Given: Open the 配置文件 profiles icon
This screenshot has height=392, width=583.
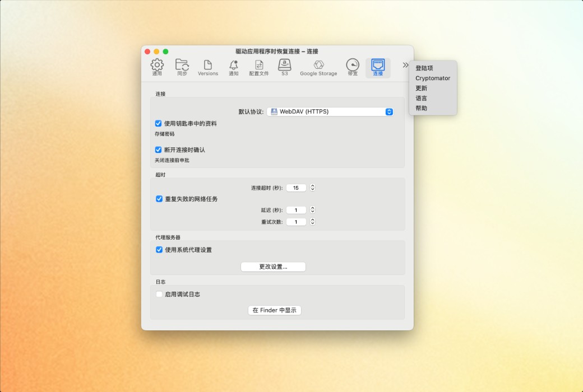Looking at the screenshot, I should (x=259, y=67).
